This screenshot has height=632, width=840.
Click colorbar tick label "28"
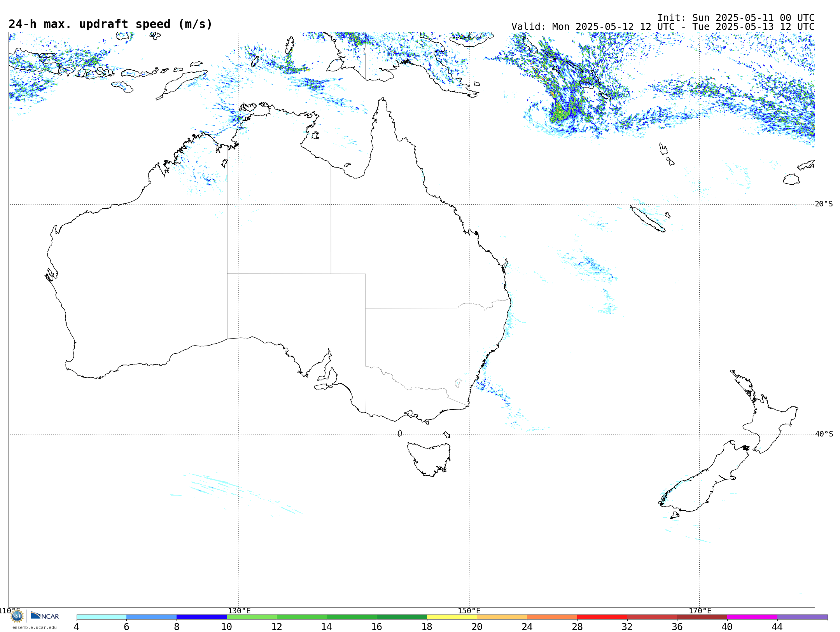[577, 627]
